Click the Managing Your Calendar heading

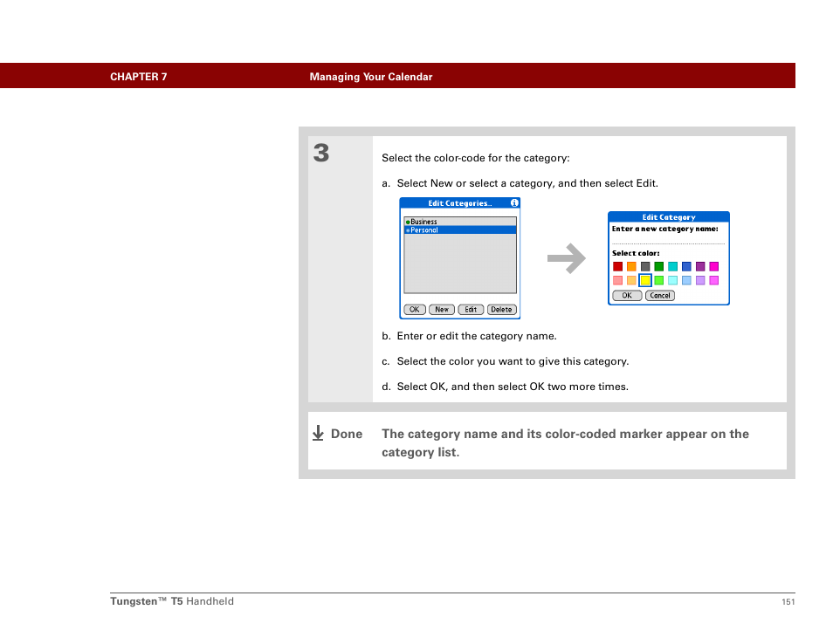(371, 77)
